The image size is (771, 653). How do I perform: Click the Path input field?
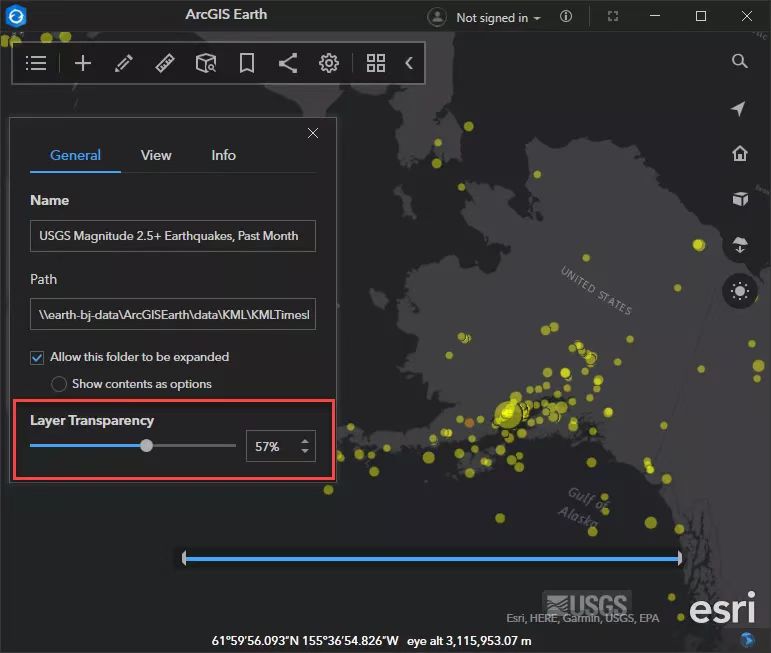(x=173, y=314)
